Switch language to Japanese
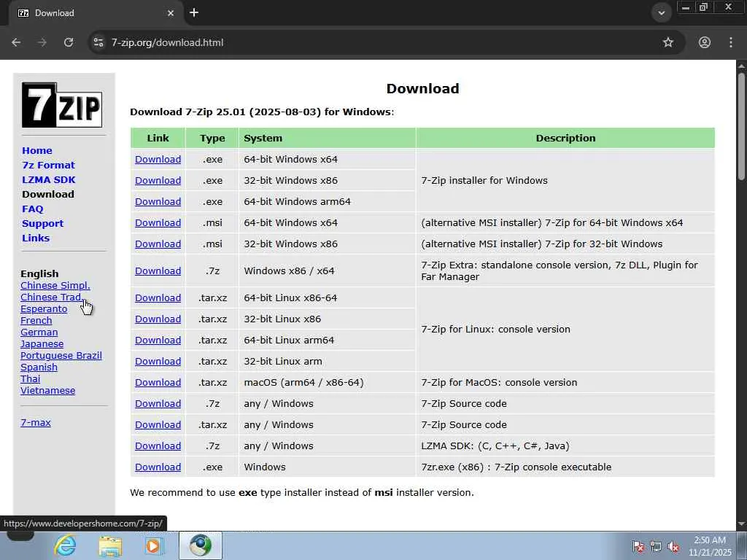 [42, 344]
